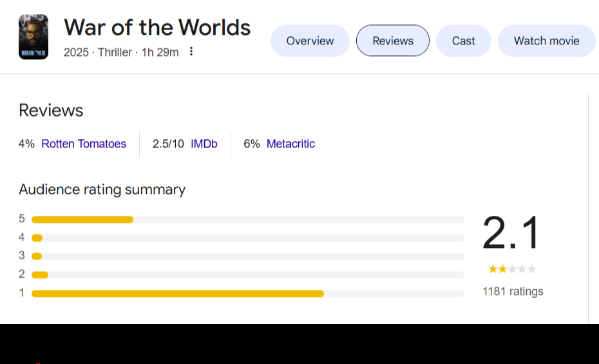
Task: Open the three-dot more options menu
Action: (191, 52)
